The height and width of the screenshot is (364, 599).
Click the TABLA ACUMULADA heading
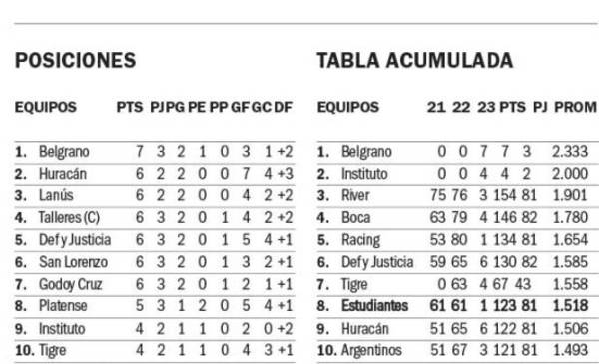point(415,60)
